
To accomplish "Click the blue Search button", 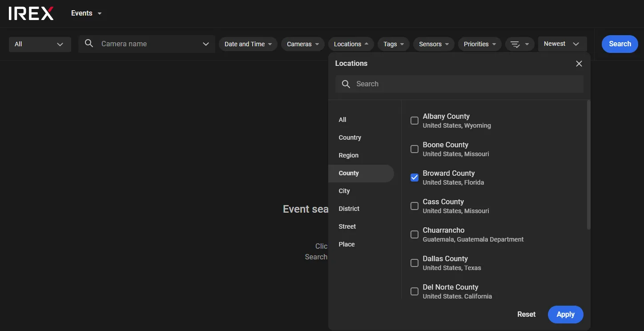I will coord(620,44).
